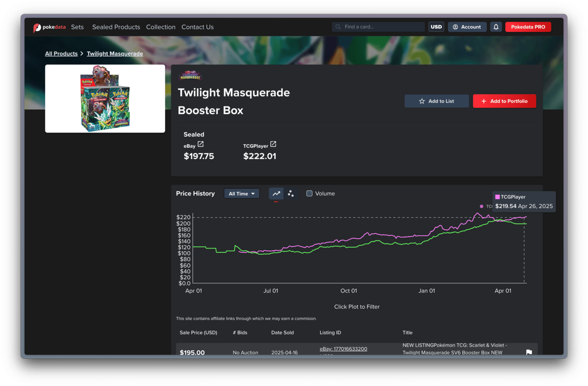The height and width of the screenshot is (386, 588).
Task: Click the Pokedata PRO button
Action: [x=528, y=27]
